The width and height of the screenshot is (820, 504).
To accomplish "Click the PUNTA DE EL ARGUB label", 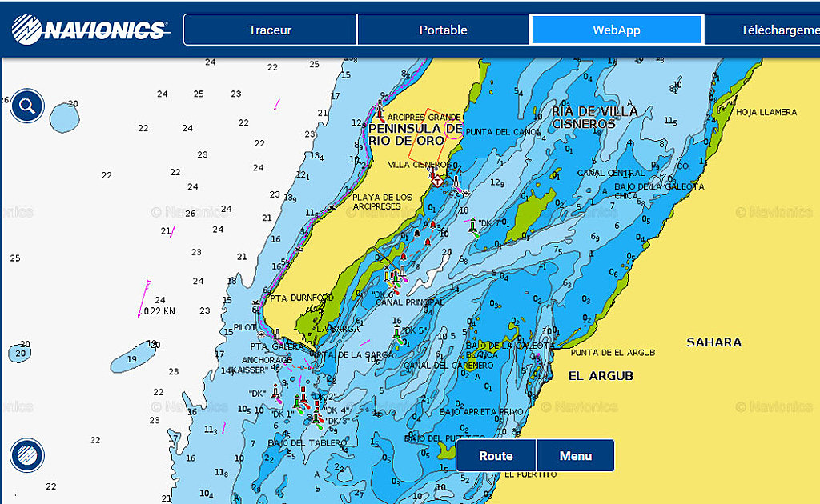I will point(613,353).
